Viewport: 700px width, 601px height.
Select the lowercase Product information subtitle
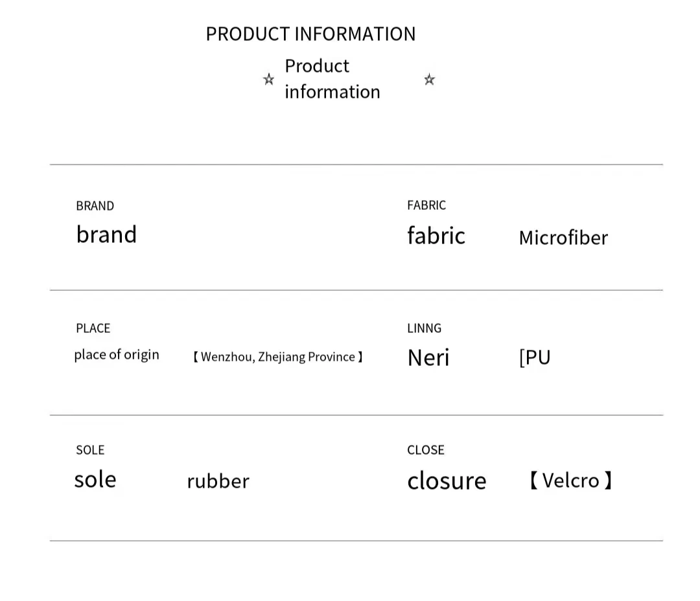(x=332, y=79)
